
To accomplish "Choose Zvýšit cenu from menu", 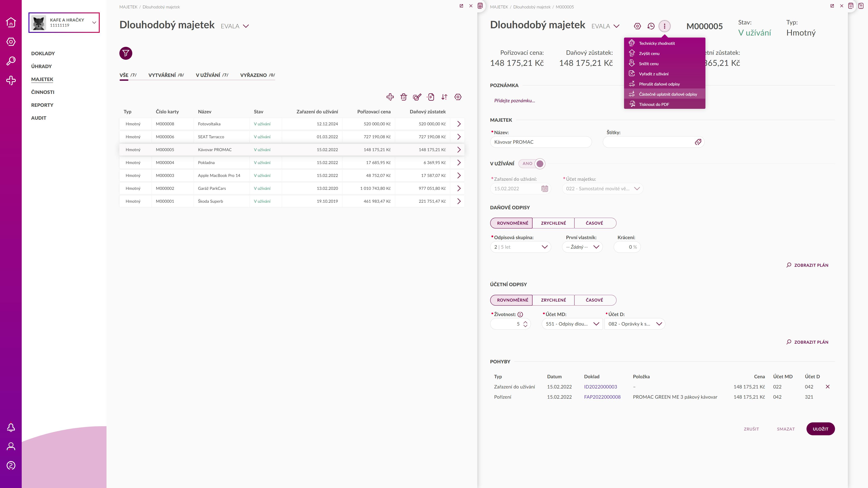I will 665,53.
